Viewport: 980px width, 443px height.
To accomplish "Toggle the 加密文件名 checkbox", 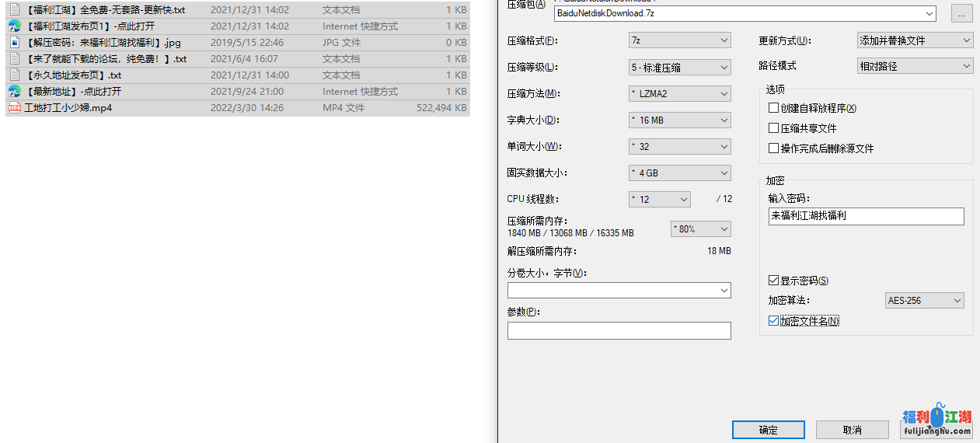I will [x=773, y=321].
